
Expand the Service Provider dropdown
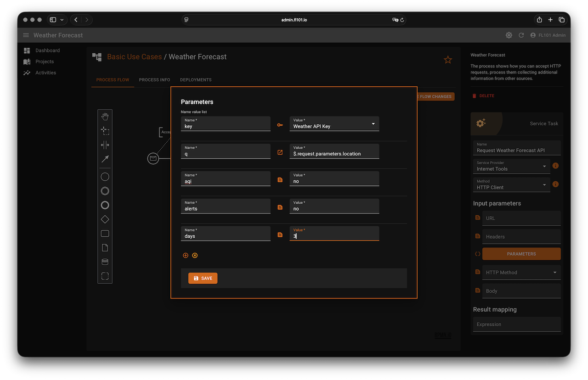[511, 166]
